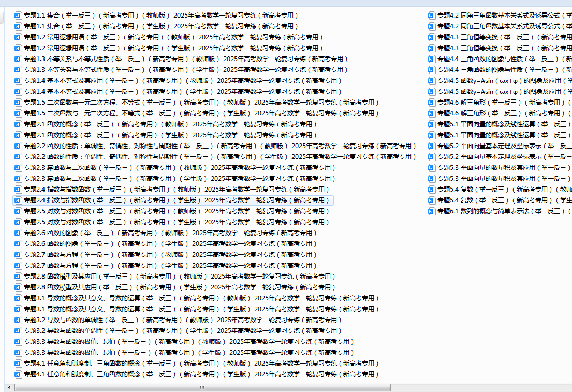Select file name 专题2.8 函数模型及其应用 学生版

coord(180,287)
